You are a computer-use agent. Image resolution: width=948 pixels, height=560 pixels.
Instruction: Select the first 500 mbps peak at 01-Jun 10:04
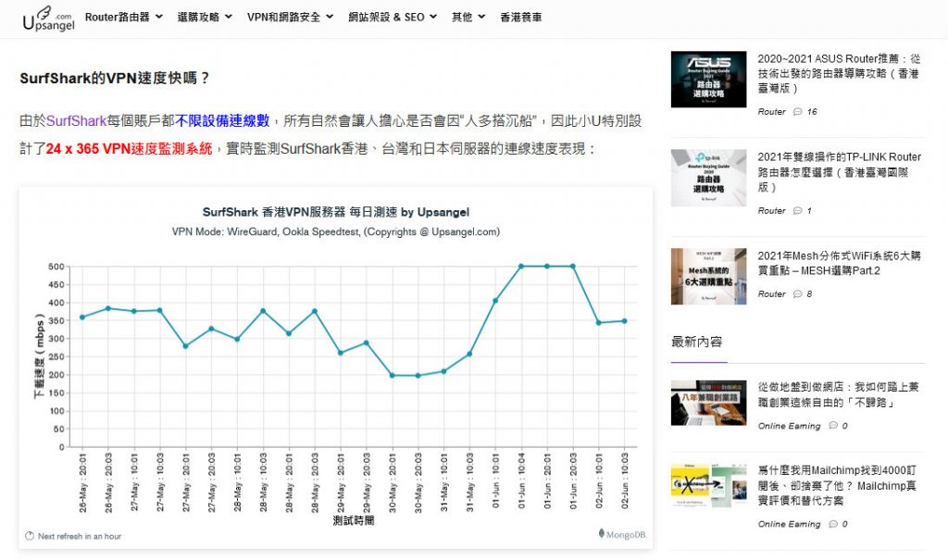[521, 266]
